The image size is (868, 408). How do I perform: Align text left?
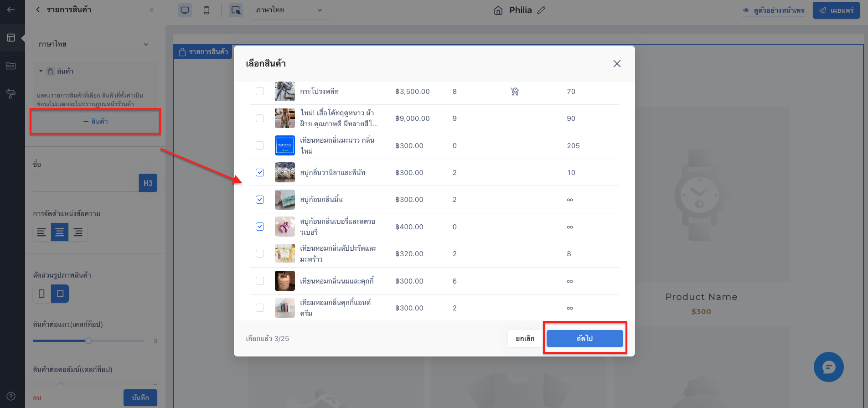41,232
